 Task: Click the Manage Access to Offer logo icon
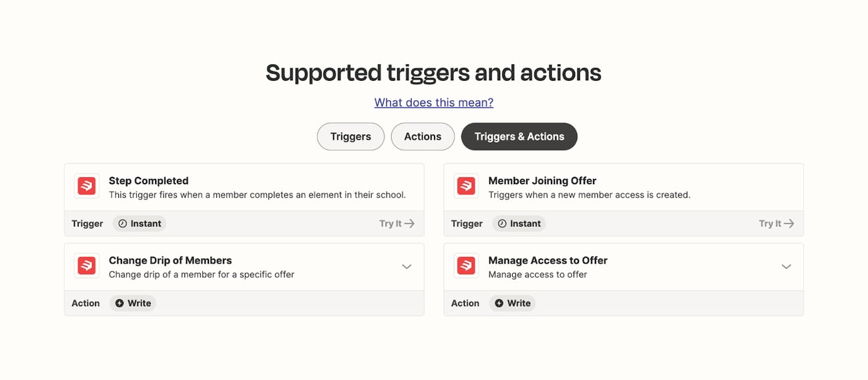point(466,266)
